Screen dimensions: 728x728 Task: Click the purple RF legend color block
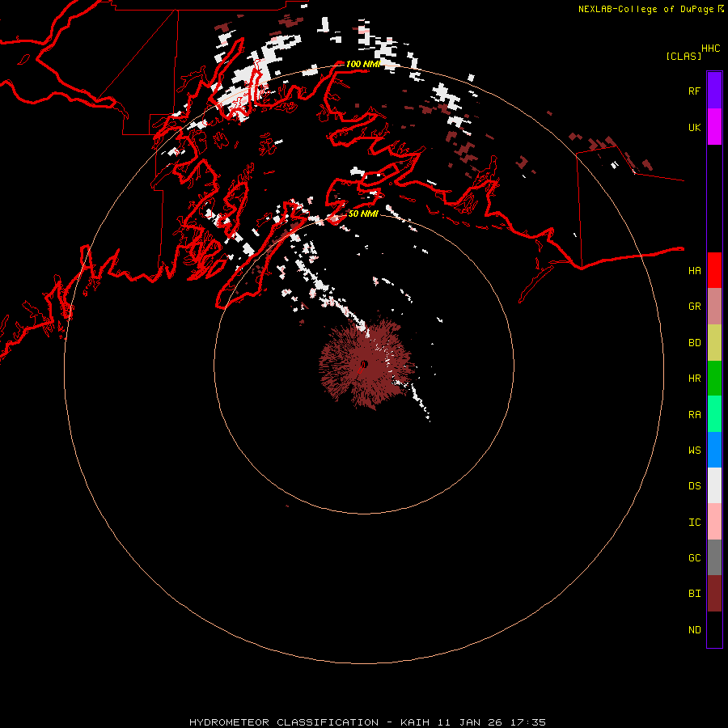click(714, 91)
